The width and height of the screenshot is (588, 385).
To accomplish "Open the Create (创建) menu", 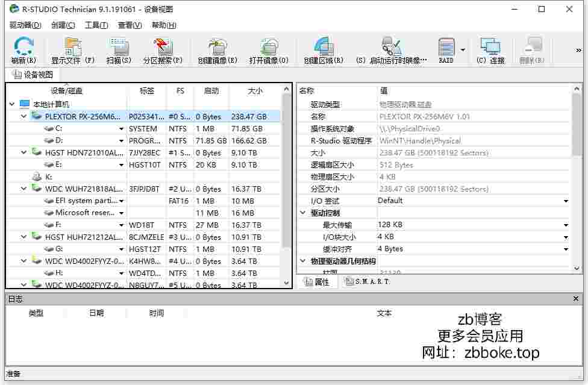I will point(63,25).
